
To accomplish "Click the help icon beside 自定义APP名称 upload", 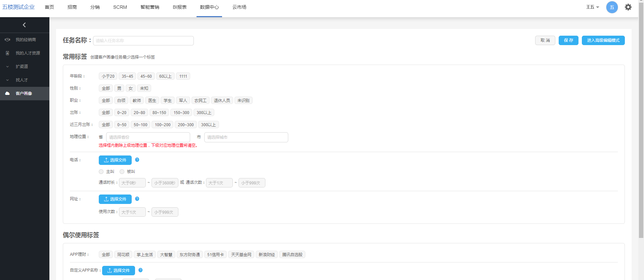I will tap(140, 270).
